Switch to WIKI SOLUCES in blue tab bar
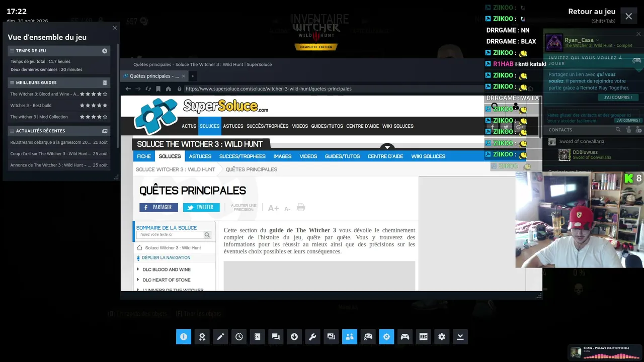This screenshot has height=362, width=644. [428, 156]
